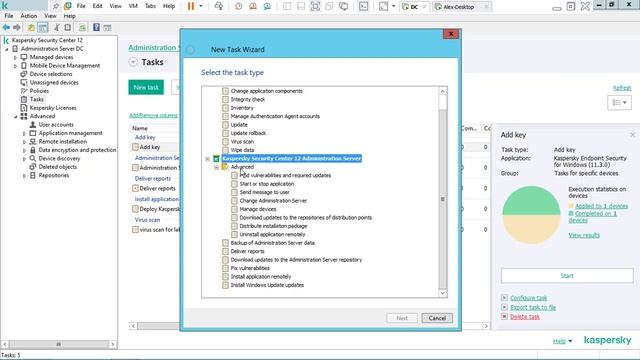Select Find vulnerabilities and required updates task
Image resolution: width=640 pixels, height=360 pixels.
(x=285, y=176)
